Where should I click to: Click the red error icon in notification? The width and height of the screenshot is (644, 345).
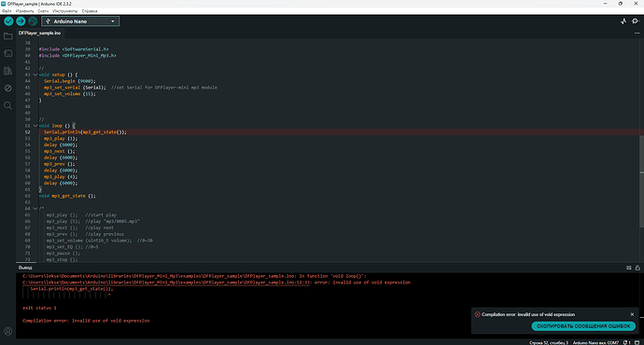[477, 314]
